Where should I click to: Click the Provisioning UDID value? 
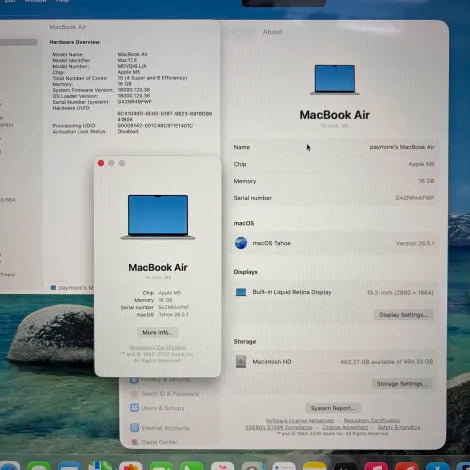155,126
